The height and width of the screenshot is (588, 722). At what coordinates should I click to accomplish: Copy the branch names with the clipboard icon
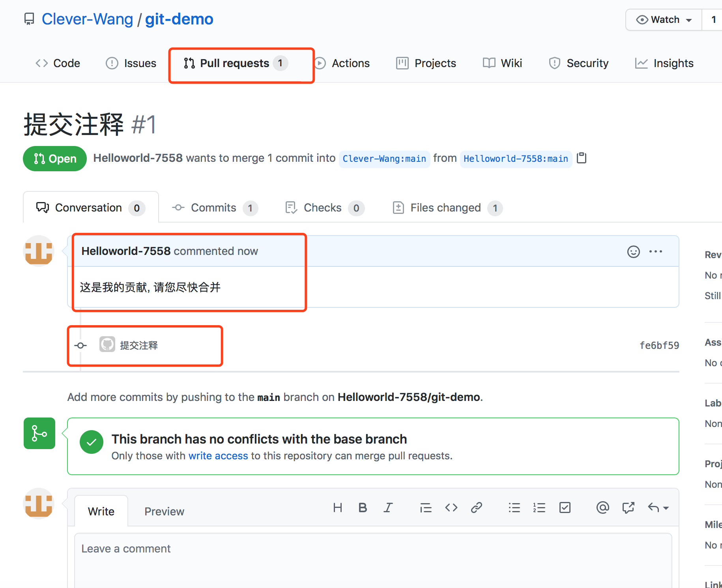pos(582,158)
